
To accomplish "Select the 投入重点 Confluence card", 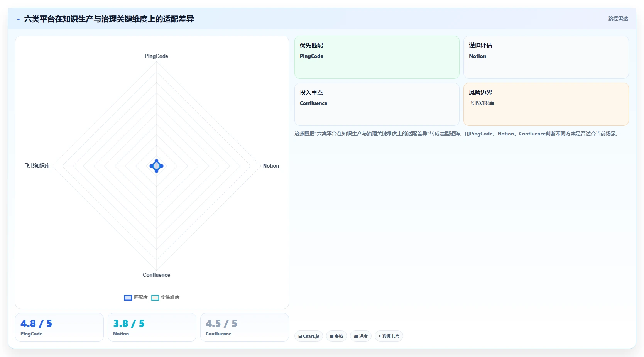I will pyautogui.click(x=377, y=104).
